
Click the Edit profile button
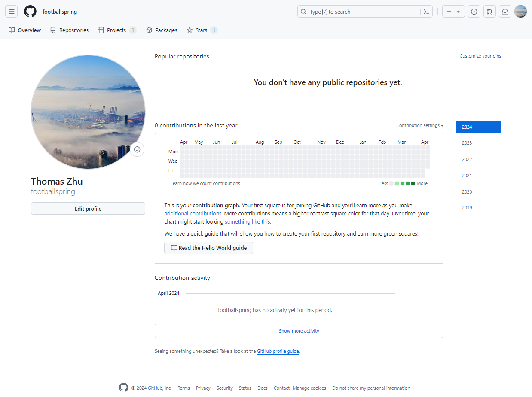coord(88,208)
